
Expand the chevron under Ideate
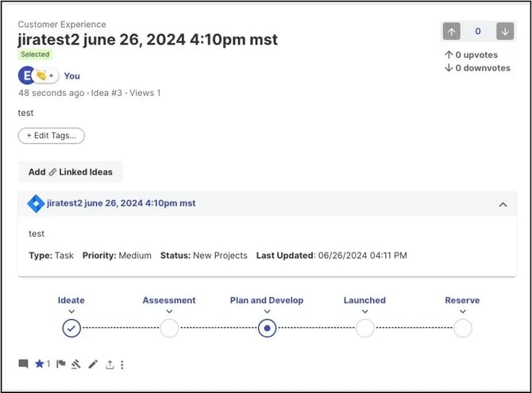[71, 312]
